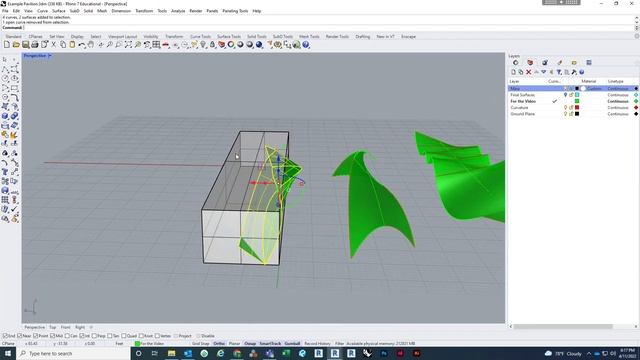Click the Undo arrow icon

(x=82, y=45)
